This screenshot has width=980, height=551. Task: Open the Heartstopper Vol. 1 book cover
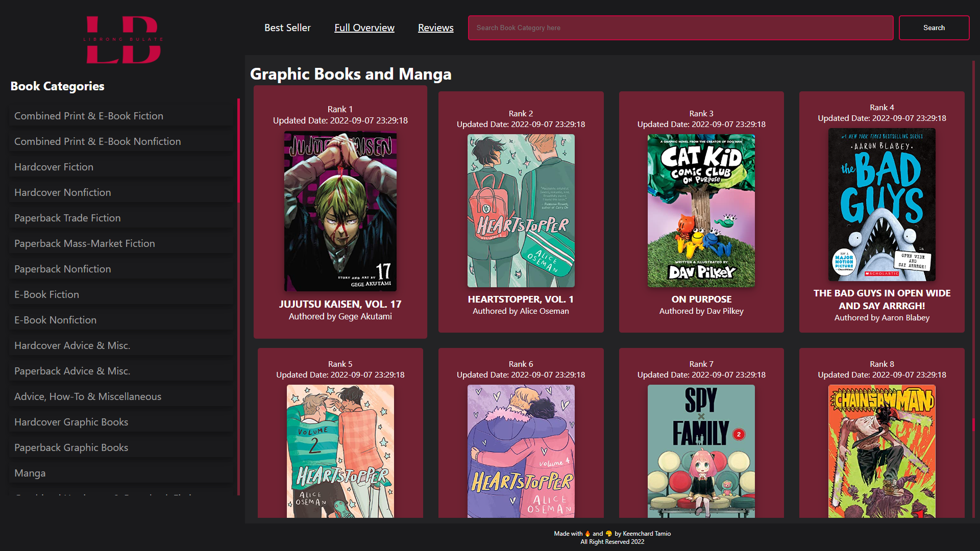coord(521,210)
